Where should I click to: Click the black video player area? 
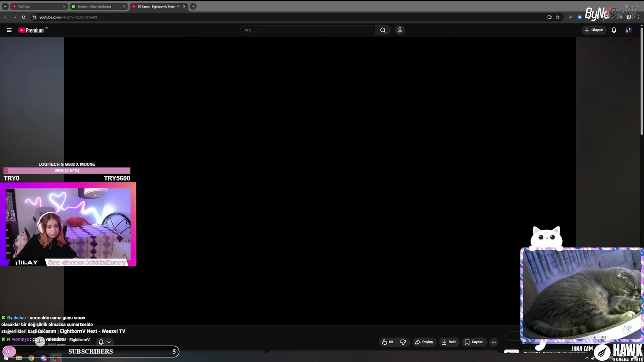320,181
